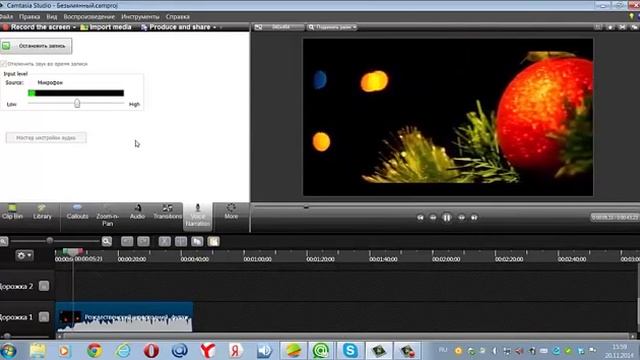Open the Audio tab

click(x=138, y=213)
